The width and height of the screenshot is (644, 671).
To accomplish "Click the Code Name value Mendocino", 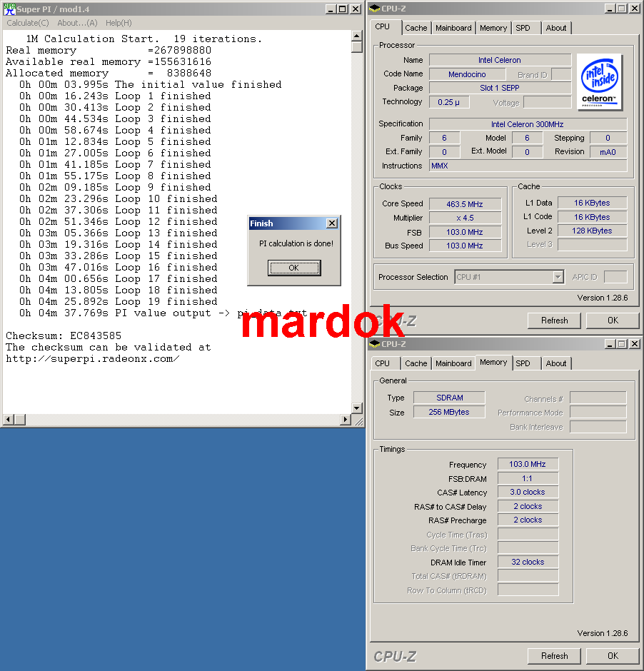I will (x=467, y=74).
